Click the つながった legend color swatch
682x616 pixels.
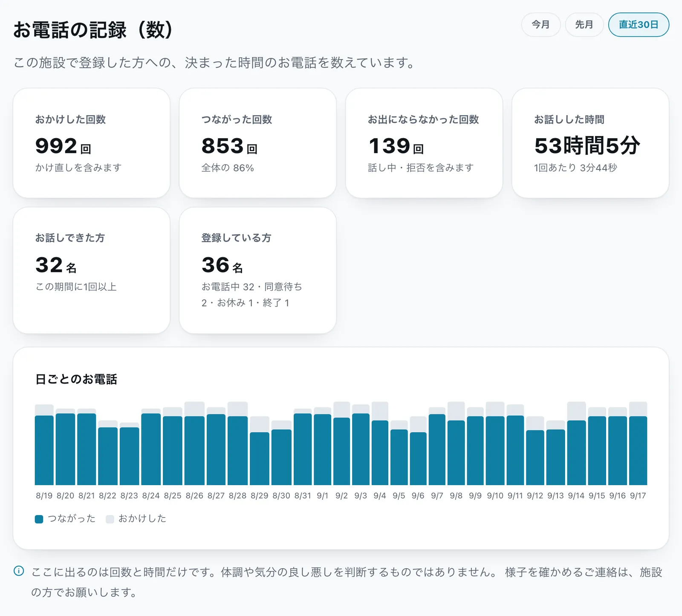click(x=39, y=519)
